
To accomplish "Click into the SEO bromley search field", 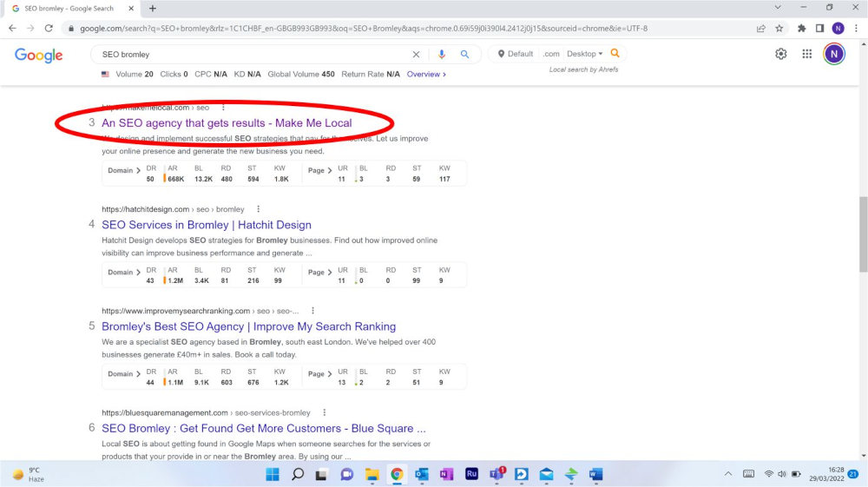I will 252,54.
